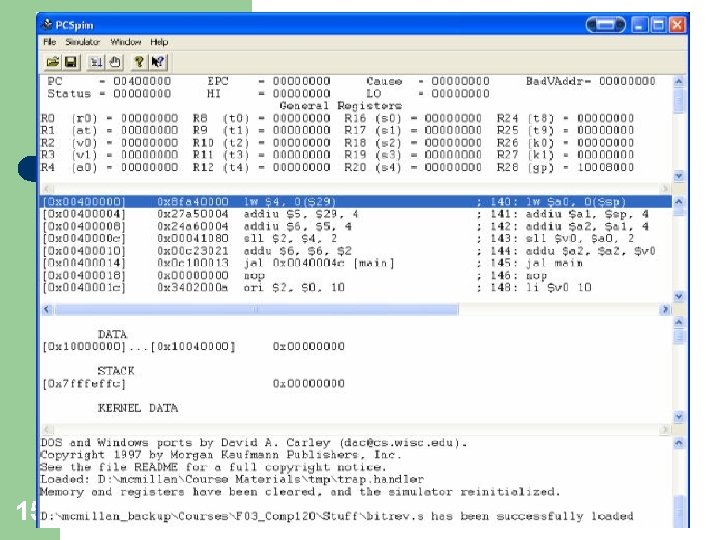The height and width of the screenshot is (540, 720).
Task: Click the BadVAddr register value
Action: point(627,81)
